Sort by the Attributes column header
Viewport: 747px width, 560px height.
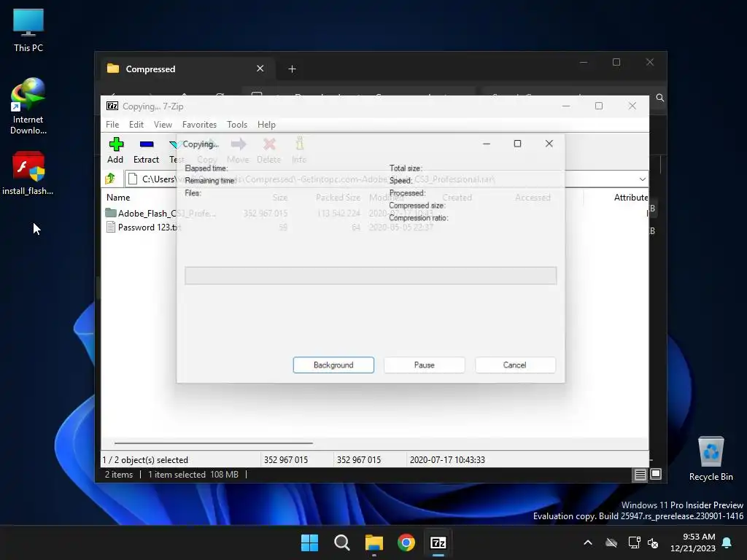[631, 197]
